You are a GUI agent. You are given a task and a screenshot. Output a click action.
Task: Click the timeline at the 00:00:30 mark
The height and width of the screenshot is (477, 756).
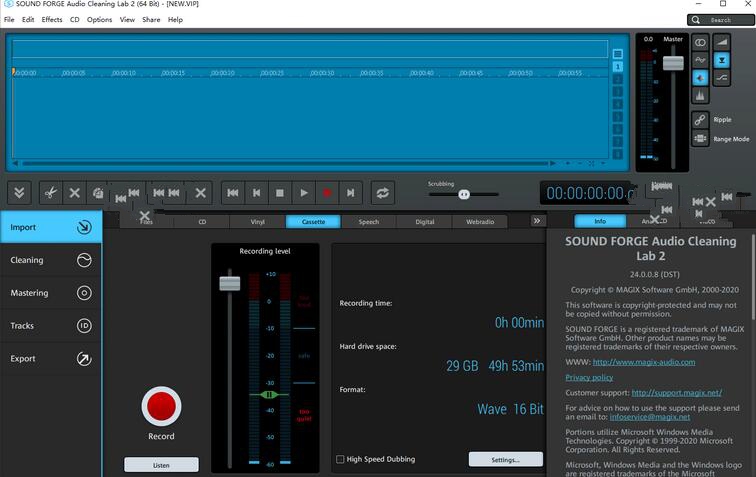coord(322,73)
